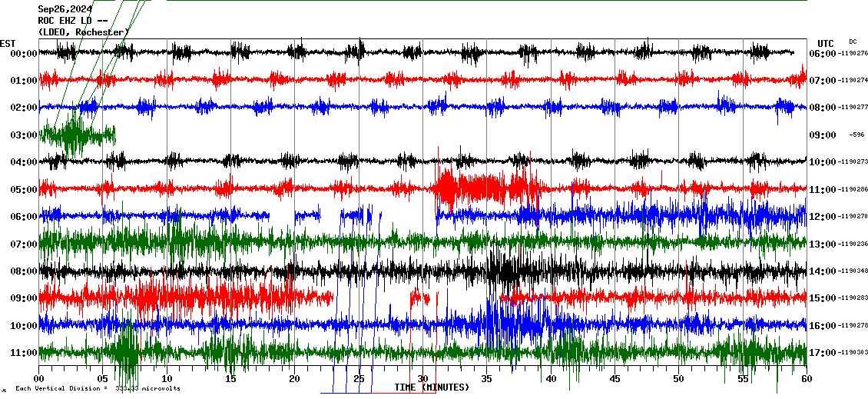Click the 30 minute tick on the bottom axis
The image size is (868, 399).
422,379
